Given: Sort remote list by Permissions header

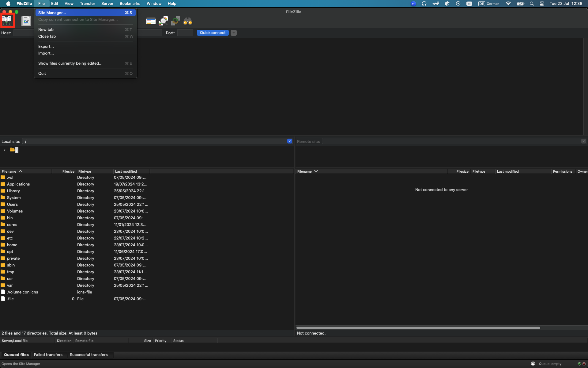Looking at the screenshot, I should coord(563,171).
